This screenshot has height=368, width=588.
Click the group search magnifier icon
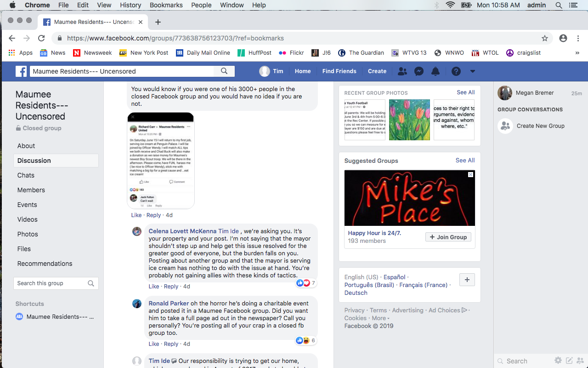pos(91,283)
